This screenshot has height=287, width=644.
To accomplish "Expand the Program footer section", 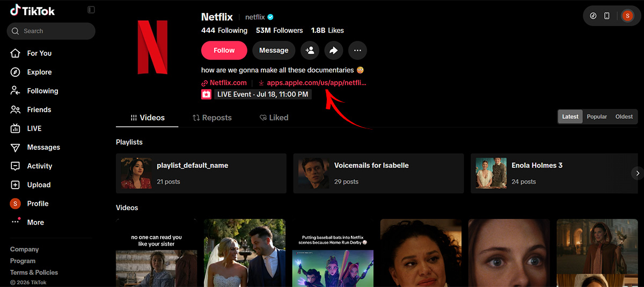I will tap(23, 261).
